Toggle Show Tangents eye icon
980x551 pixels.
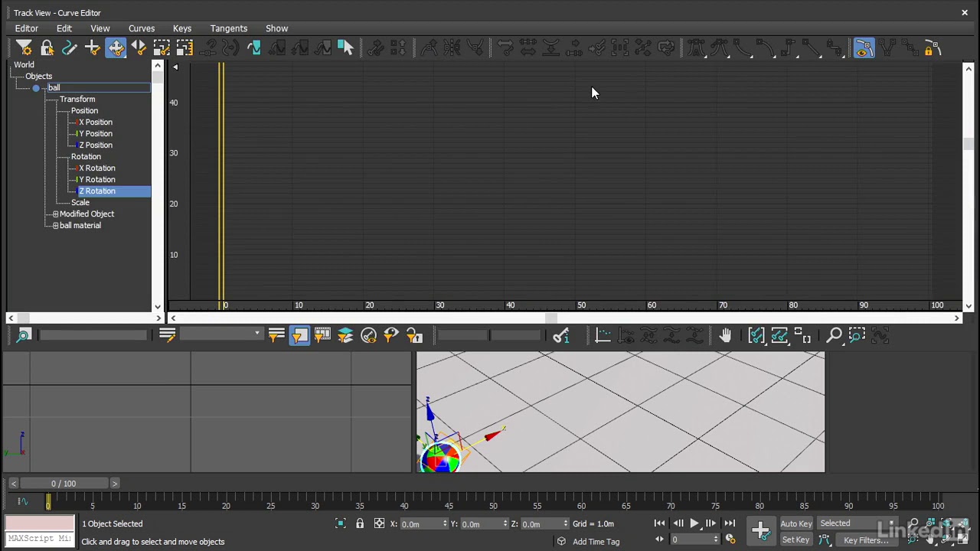864,48
